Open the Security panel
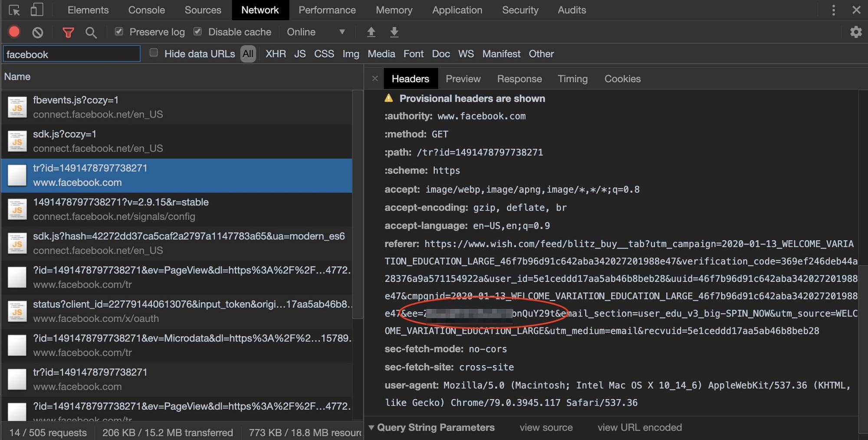 pyautogui.click(x=520, y=10)
